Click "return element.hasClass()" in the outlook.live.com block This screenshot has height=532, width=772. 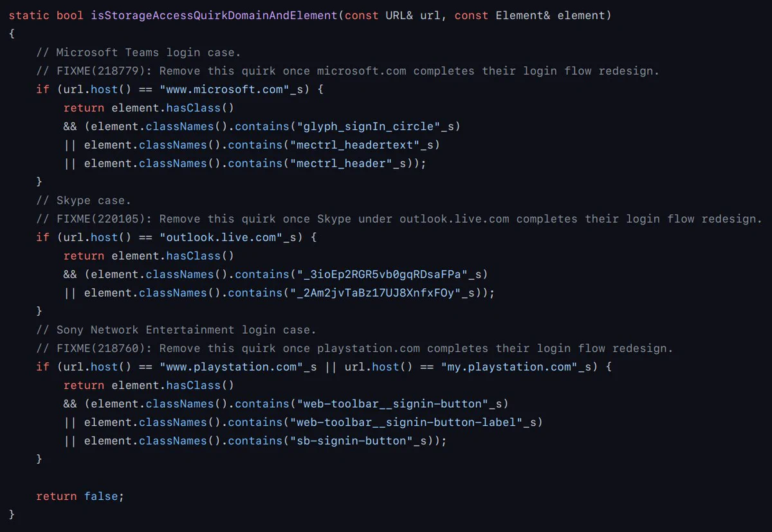click(x=149, y=255)
